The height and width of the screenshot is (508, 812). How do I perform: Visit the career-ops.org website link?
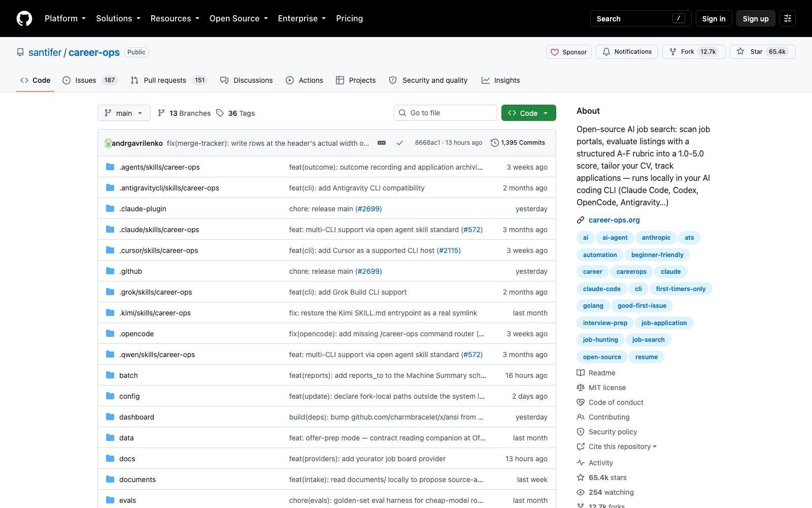[614, 220]
